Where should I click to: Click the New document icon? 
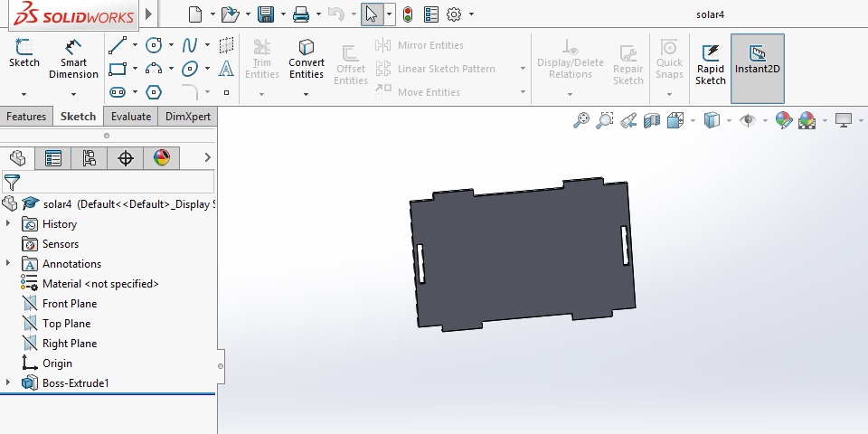[195, 14]
